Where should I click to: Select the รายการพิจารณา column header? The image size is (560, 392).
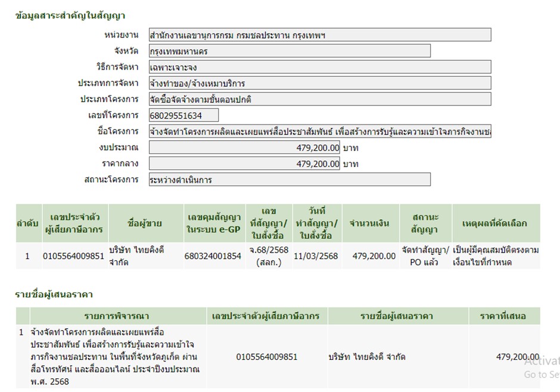pyautogui.click(x=117, y=316)
